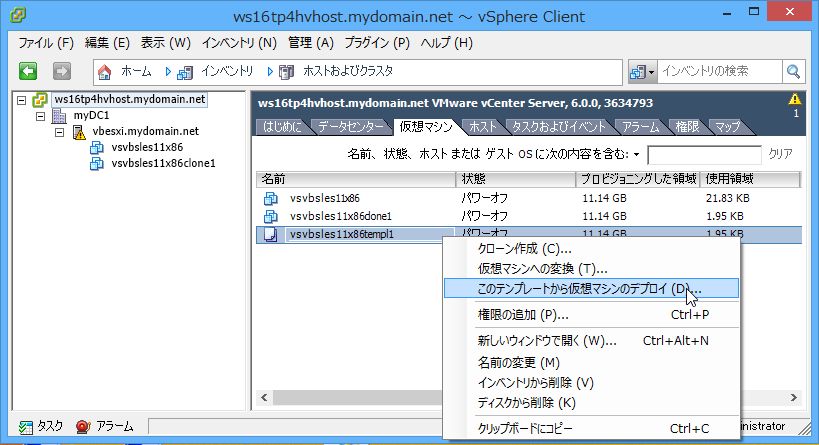Image resolution: width=819 pixels, height=445 pixels.
Task: Sort by the 名前 column header
Action: point(356,179)
